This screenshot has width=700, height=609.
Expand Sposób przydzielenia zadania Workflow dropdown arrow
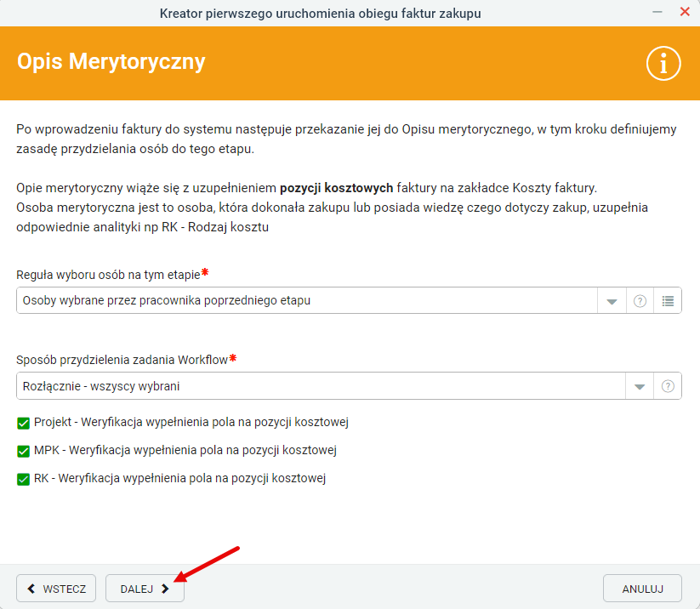click(640, 386)
